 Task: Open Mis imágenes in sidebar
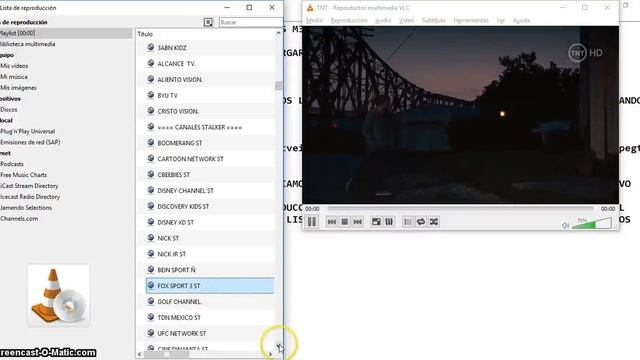click(x=18, y=88)
